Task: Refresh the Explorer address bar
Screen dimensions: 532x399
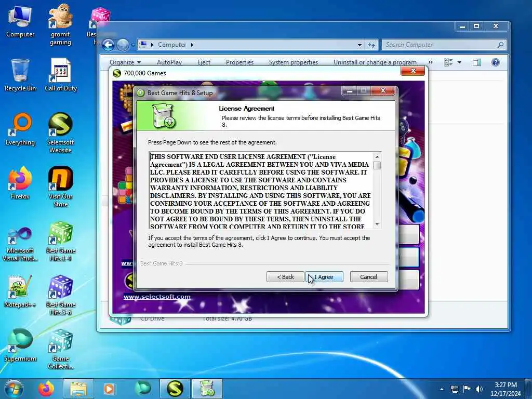Action: tap(371, 45)
